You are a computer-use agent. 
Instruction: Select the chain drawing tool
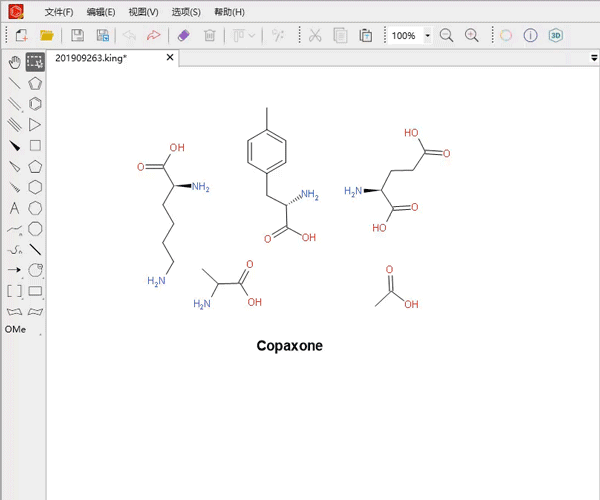click(15, 229)
